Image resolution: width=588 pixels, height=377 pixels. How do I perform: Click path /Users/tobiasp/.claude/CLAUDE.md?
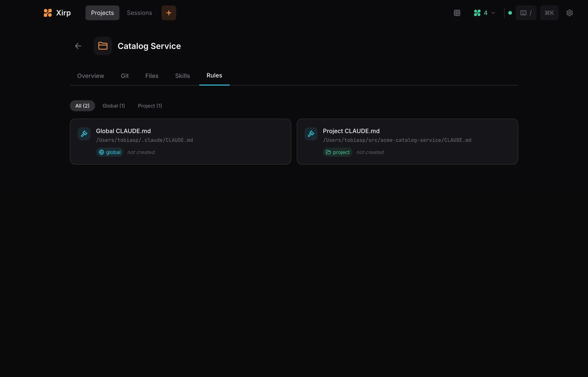pos(144,140)
